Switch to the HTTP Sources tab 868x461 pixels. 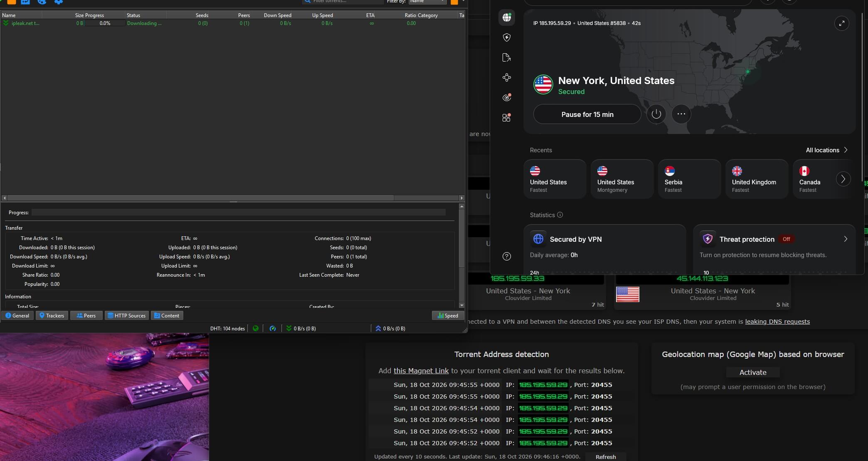127,316
